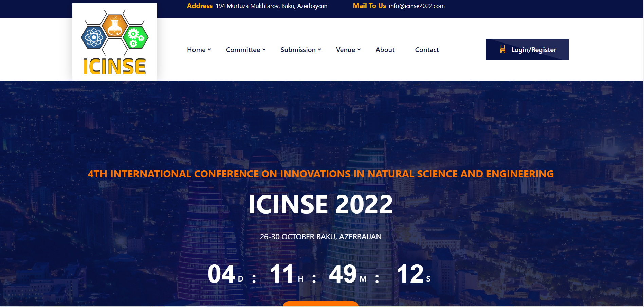Go to the About page

(385, 50)
